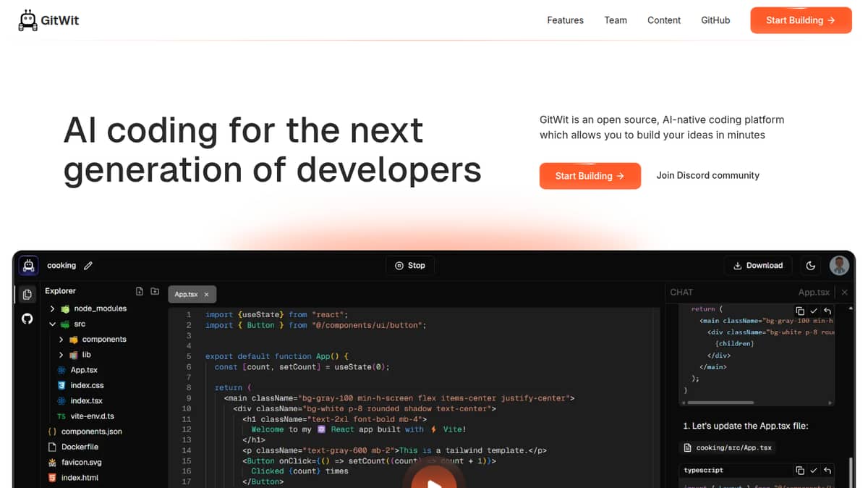The width and height of the screenshot is (868, 488).
Task: Click the hero Start Building button
Action: [590, 176]
